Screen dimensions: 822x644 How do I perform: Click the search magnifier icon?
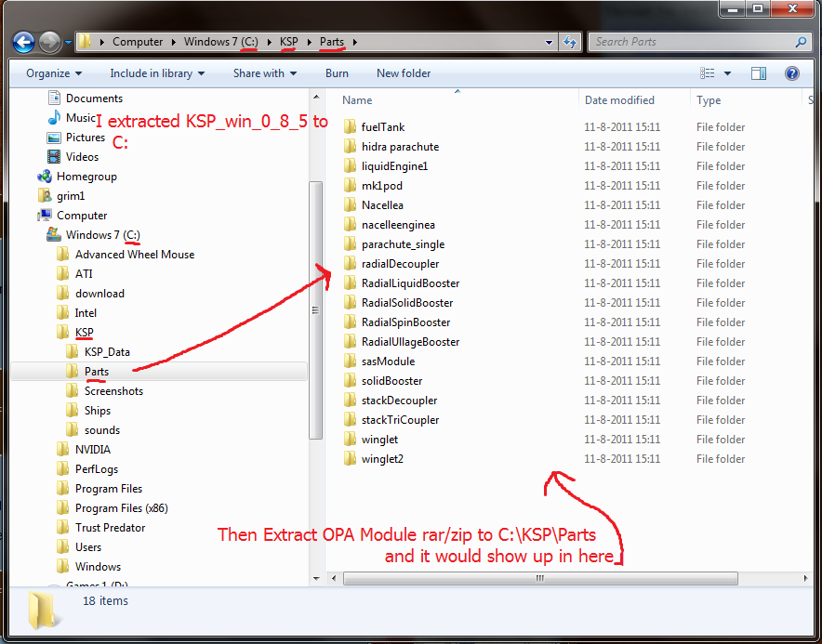click(801, 42)
